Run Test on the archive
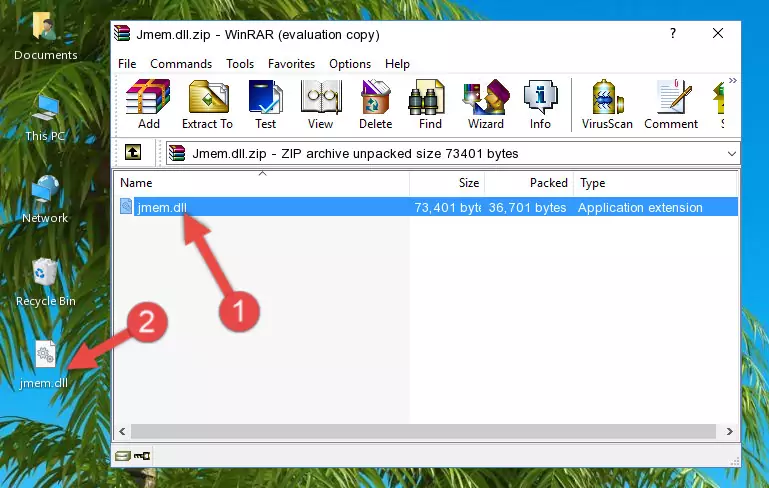 (265, 104)
